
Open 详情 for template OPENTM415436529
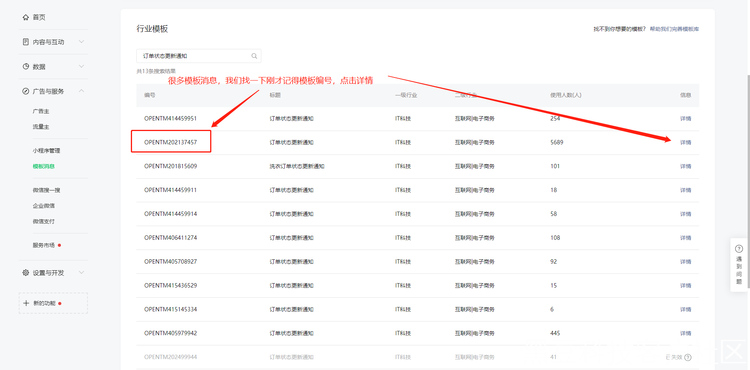click(x=685, y=285)
